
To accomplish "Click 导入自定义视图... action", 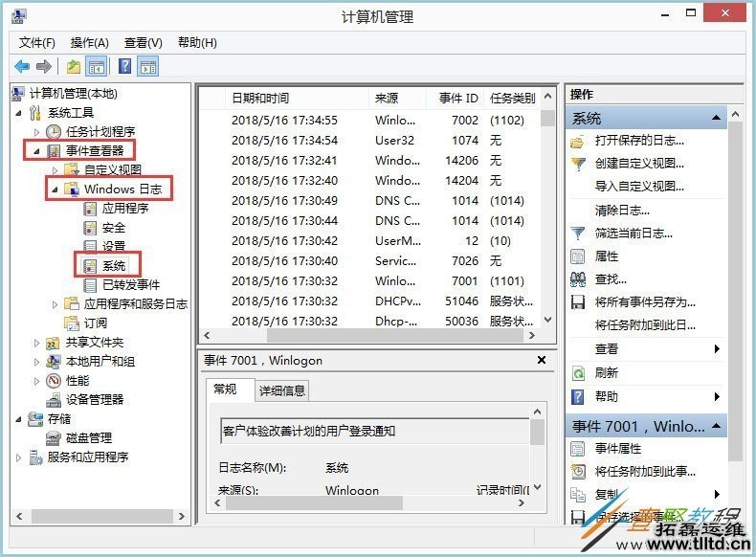I will point(639,187).
